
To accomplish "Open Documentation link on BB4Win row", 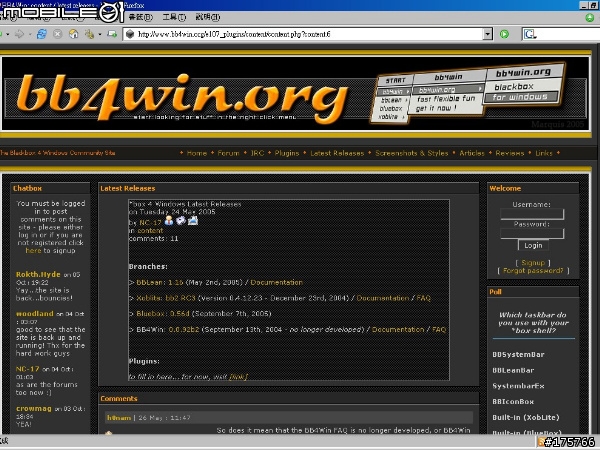I will [x=398, y=329].
